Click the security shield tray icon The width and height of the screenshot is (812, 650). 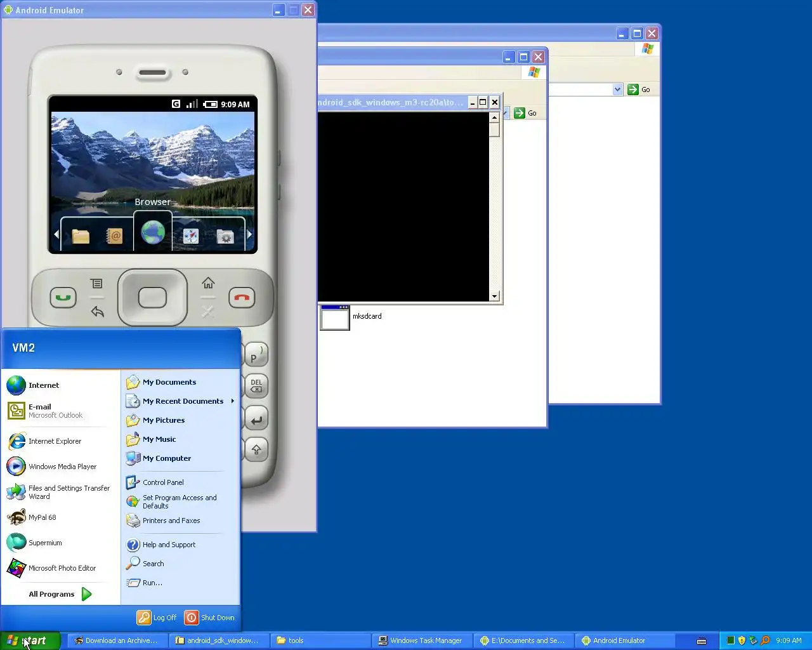click(x=742, y=640)
